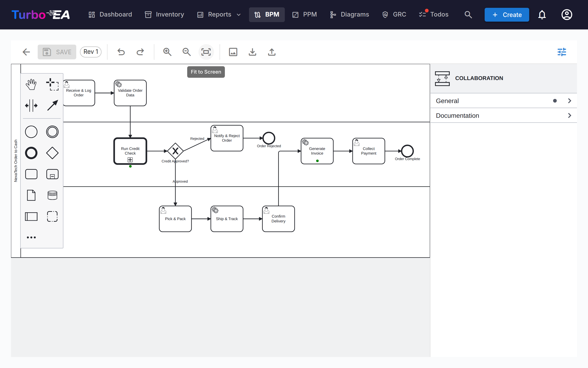Click the upload diagram icon
This screenshot has width=588, height=368.
click(272, 52)
